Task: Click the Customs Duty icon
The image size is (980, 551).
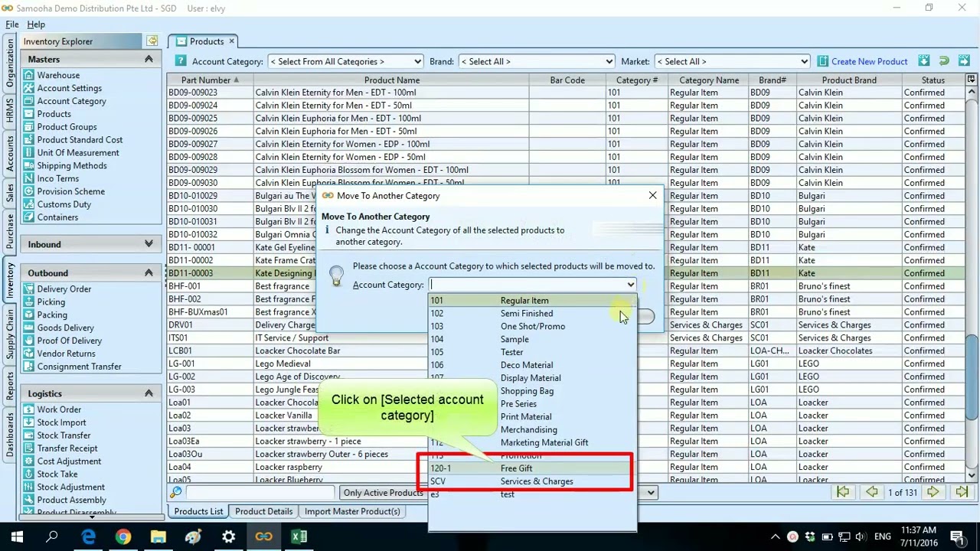Action: pyautogui.click(x=28, y=205)
